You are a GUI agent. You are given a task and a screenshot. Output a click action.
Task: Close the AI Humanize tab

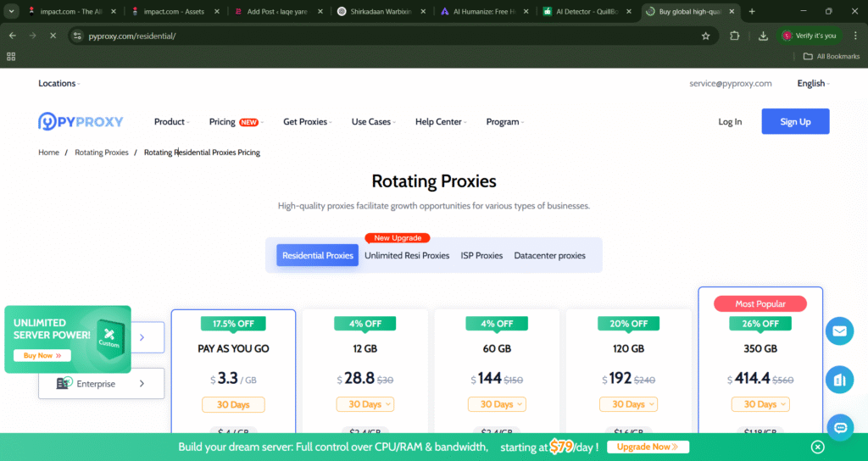coord(526,11)
